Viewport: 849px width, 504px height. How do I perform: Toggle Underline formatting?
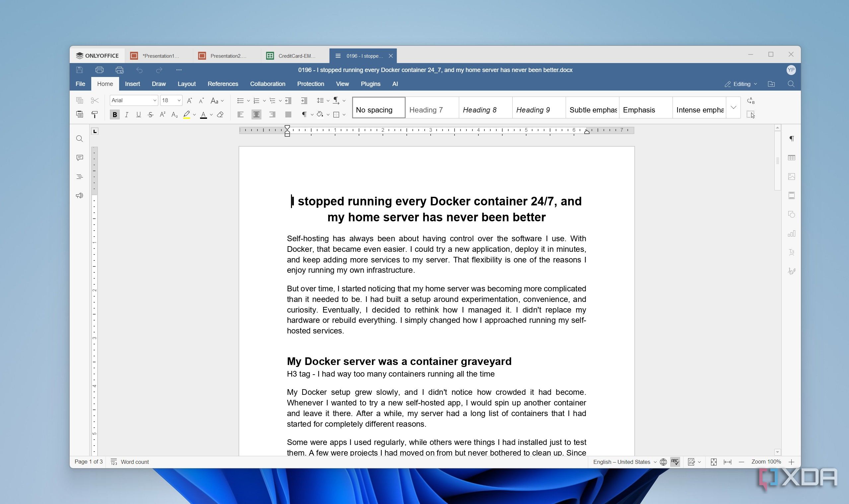[x=138, y=114]
